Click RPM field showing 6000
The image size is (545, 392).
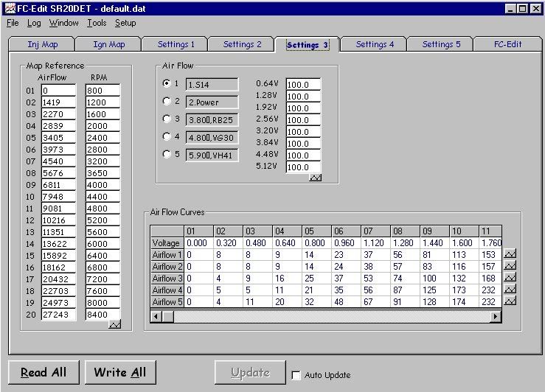click(103, 244)
